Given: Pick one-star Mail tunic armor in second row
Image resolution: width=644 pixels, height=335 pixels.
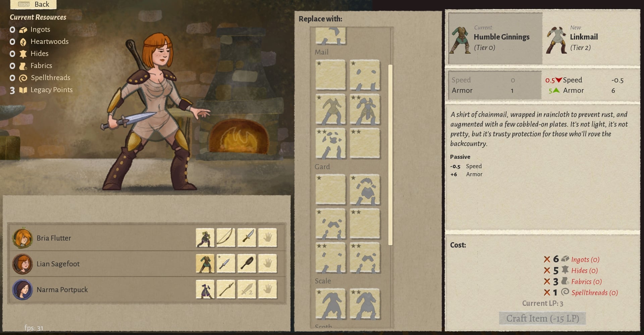Looking at the screenshot, I should (x=330, y=109).
